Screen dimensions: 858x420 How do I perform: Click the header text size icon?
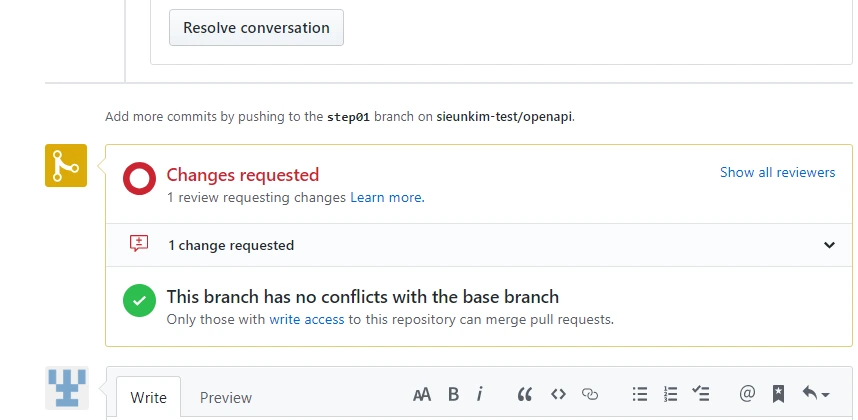click(x=422, y=395)
